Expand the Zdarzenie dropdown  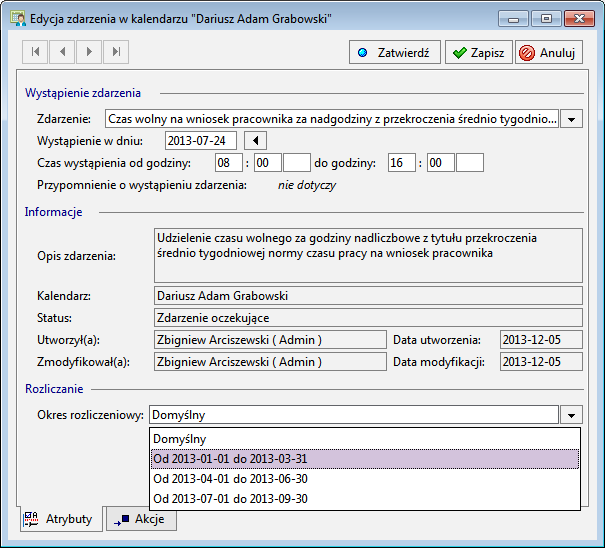571,119
